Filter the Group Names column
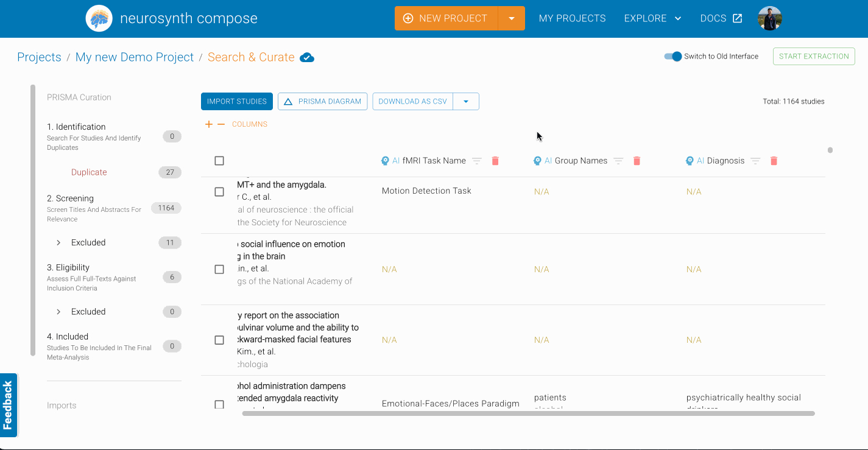This screenshot has height=450, width=868. (618, 161)
